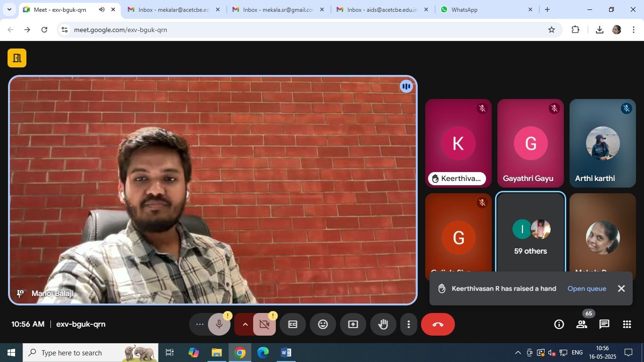
Task: Open the emoji reaction picker
Action: 323,324
